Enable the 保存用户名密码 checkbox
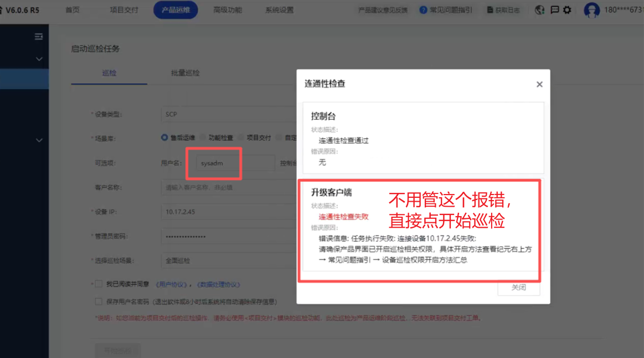 [x=99, y=301]
